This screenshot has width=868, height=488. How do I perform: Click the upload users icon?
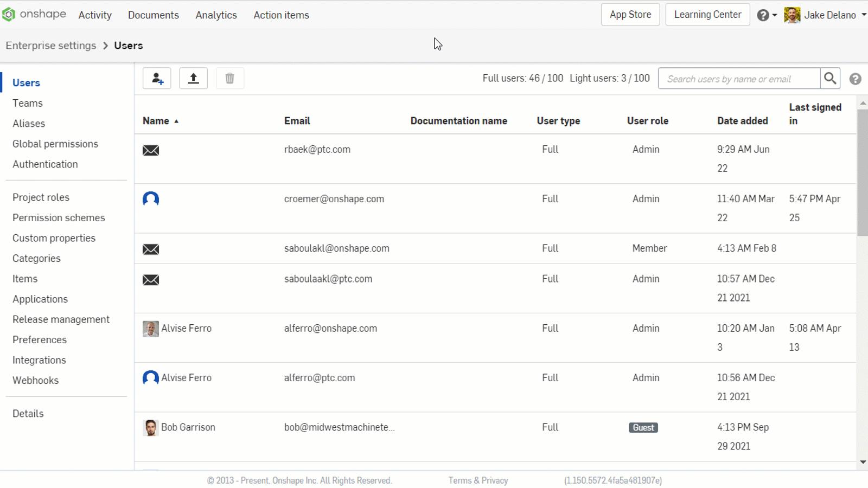(x=193, y=79)
